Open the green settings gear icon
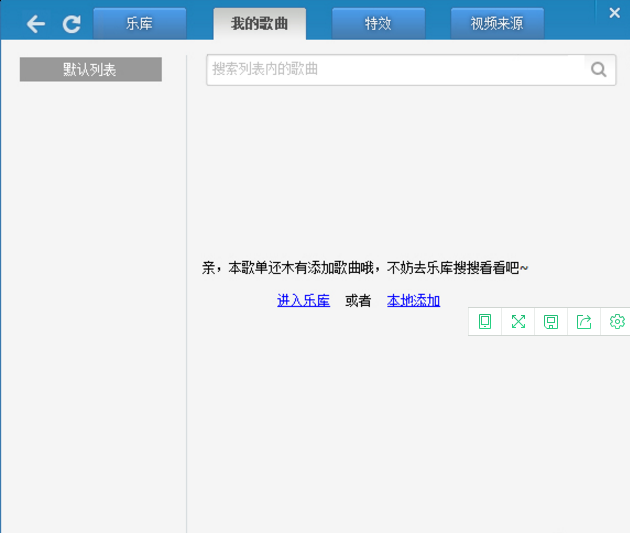The height and width of the screenshot is (533, 630). pyautogui.click(x=617, y=321)
